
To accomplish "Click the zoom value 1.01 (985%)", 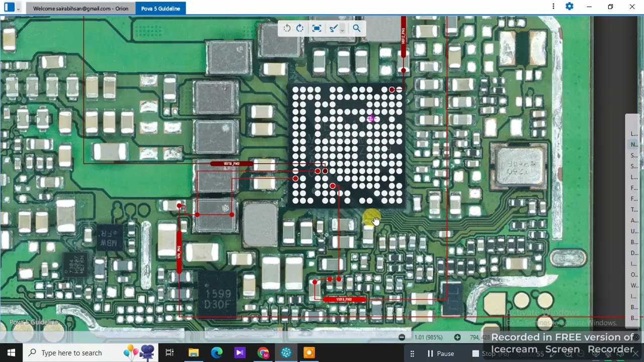I will coord(428,337).
